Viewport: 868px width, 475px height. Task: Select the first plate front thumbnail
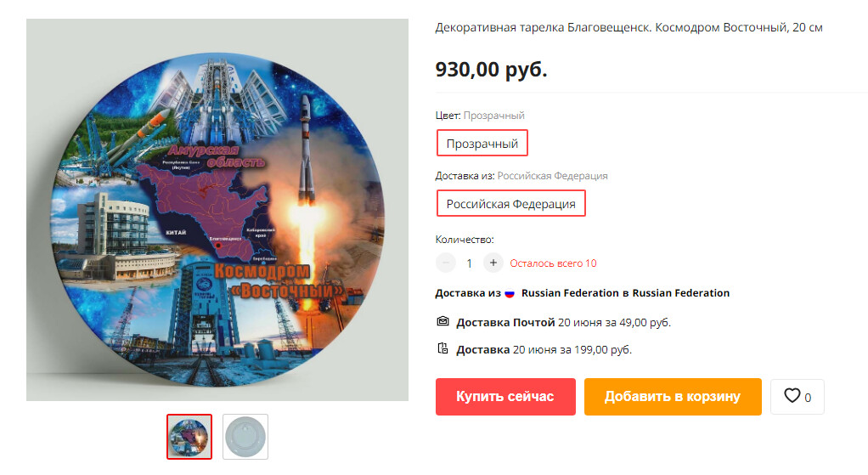(189, 437)
